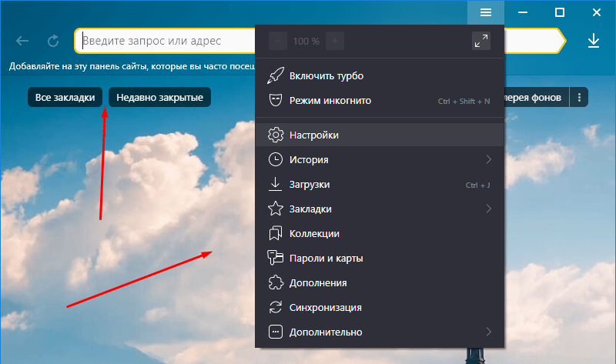Click the bookmark icon beside Коллекции
Screen dimensions: 616x364
tap(276, 233)
